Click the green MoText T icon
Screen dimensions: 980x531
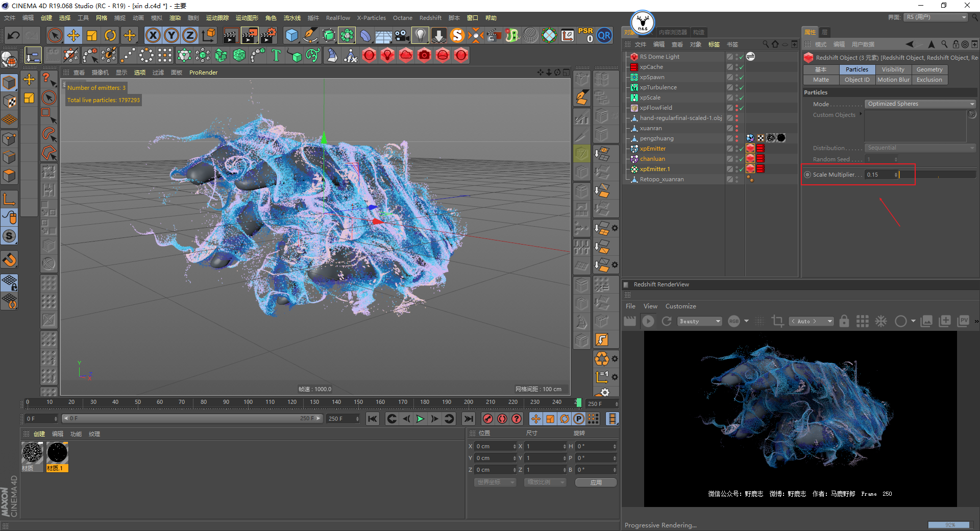(276, 55)
